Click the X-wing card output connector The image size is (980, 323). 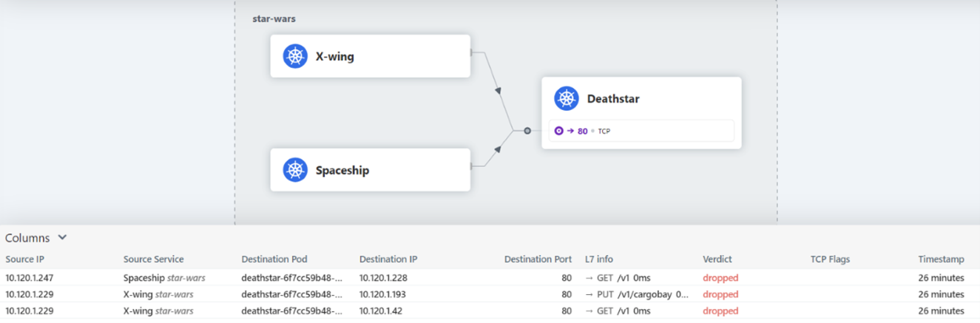click(472, 52)
